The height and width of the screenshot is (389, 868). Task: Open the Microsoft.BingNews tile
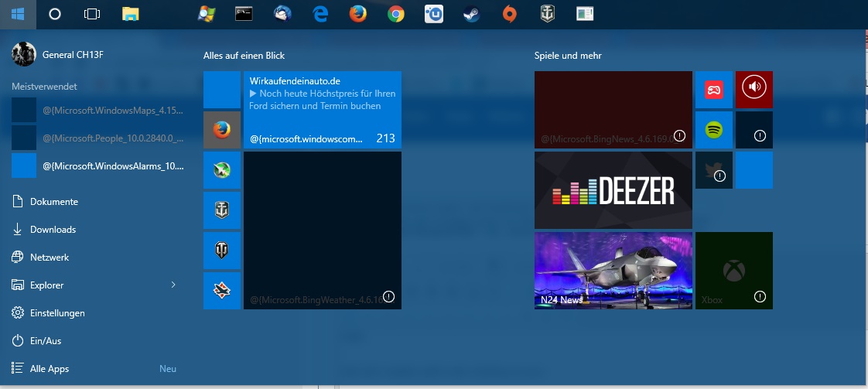point(613,110)
